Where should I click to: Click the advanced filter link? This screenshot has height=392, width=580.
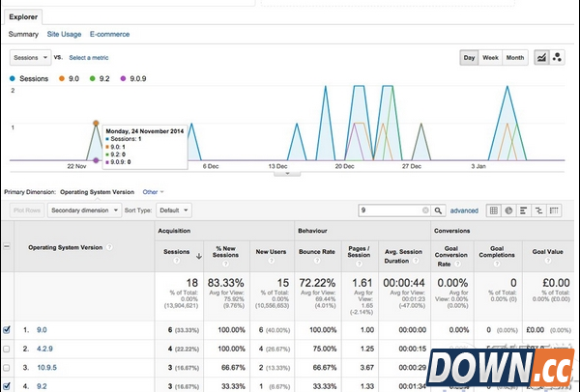[464, 210]
